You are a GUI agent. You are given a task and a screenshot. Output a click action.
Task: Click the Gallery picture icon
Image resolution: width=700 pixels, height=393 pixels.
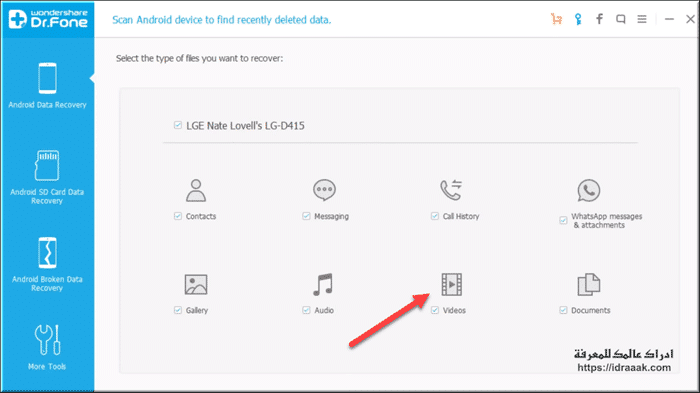point(196,284)
